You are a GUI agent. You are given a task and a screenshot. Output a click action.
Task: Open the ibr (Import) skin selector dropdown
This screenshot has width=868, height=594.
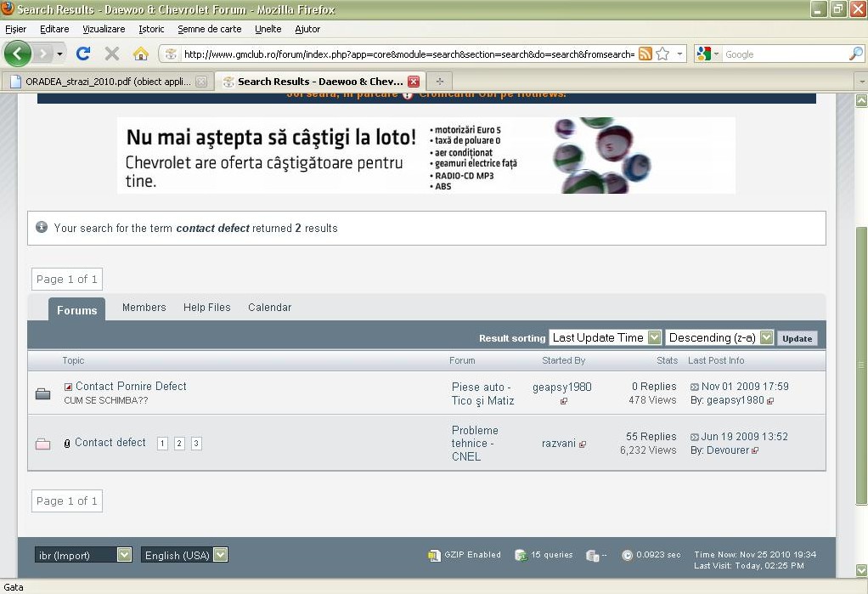[x=83, y=555]
